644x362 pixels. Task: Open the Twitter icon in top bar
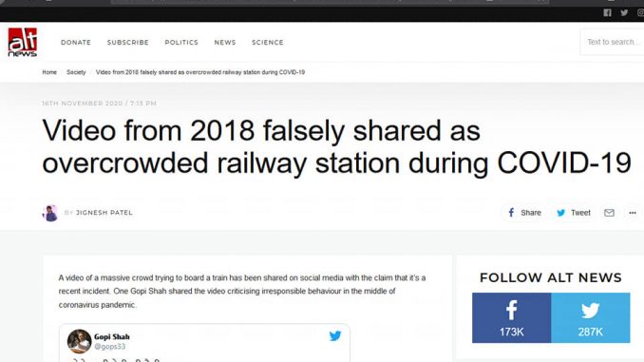[x=624, y=12]
